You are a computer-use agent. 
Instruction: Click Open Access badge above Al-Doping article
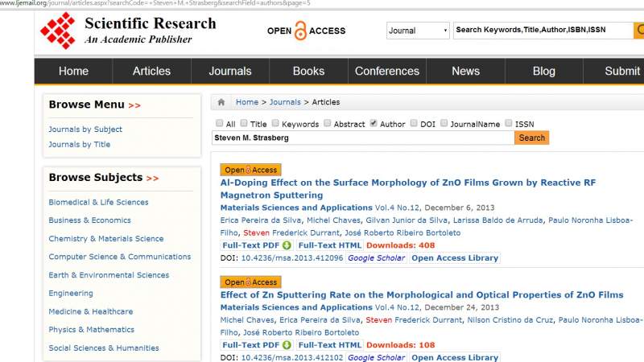(250, 170)
